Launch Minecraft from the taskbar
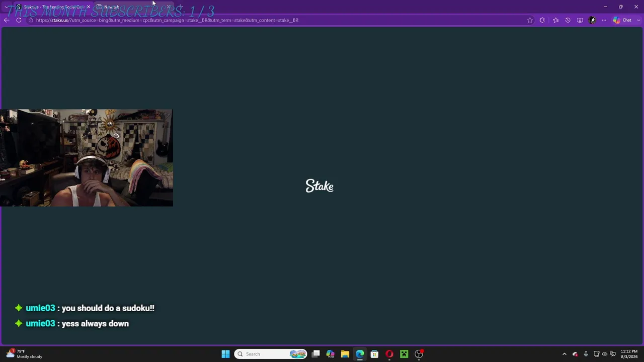 pos(404,354)
